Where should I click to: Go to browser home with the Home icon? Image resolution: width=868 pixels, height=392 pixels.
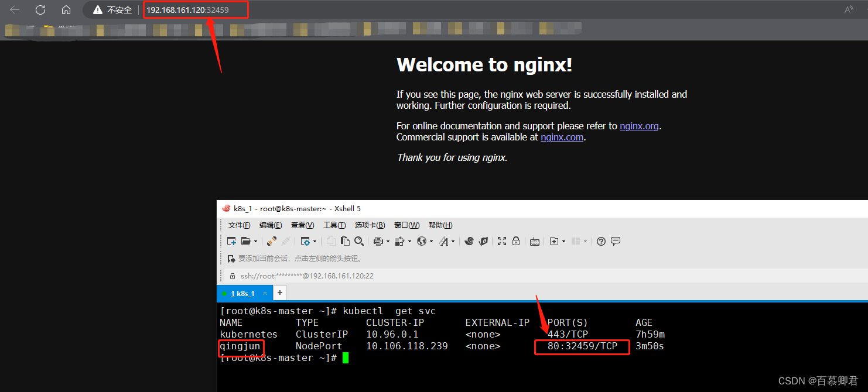pyautogui.click(x=66, y=9)
